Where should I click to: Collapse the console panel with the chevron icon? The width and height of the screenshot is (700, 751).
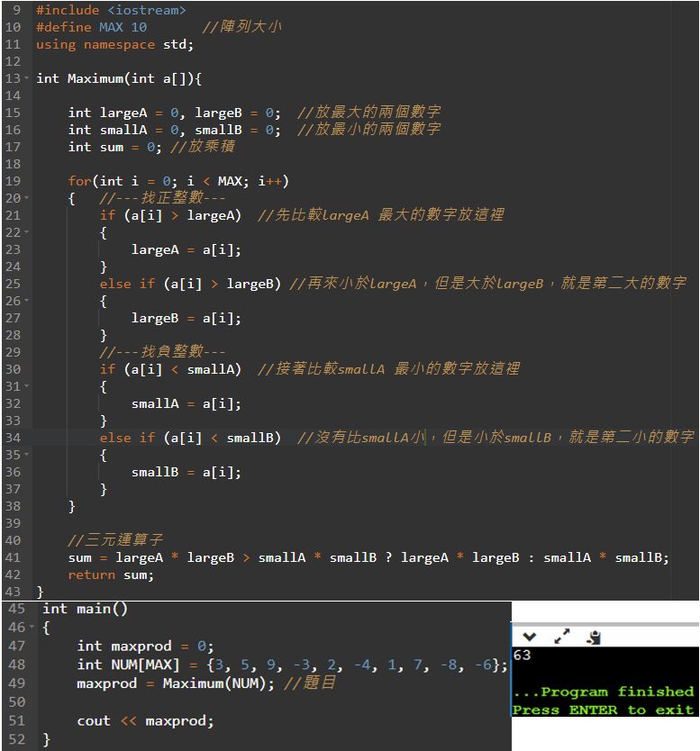pyautogui.click(x=530, y=637)
